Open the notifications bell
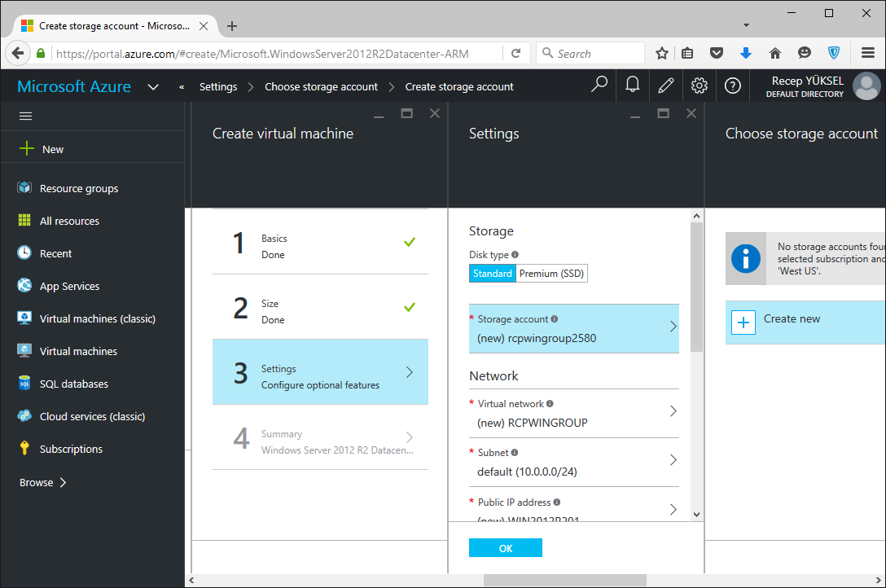Screen dimensions: 886x588 tap(632, 85)
